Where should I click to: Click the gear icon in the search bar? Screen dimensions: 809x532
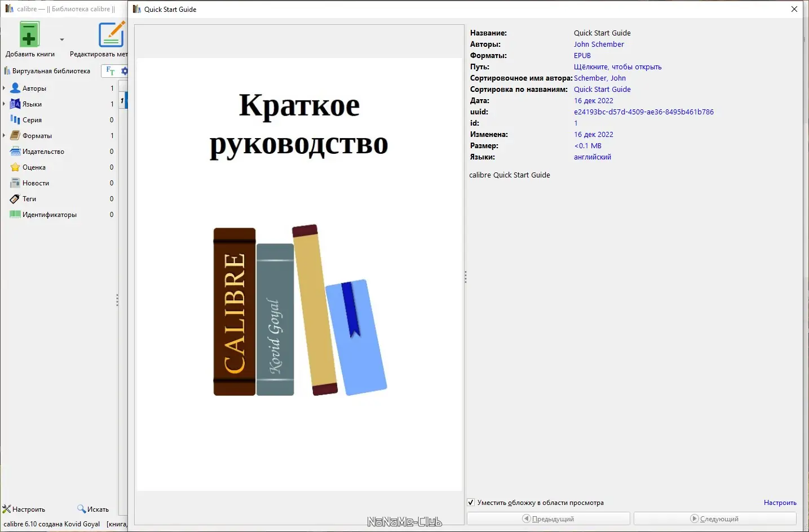pos(125,71)
